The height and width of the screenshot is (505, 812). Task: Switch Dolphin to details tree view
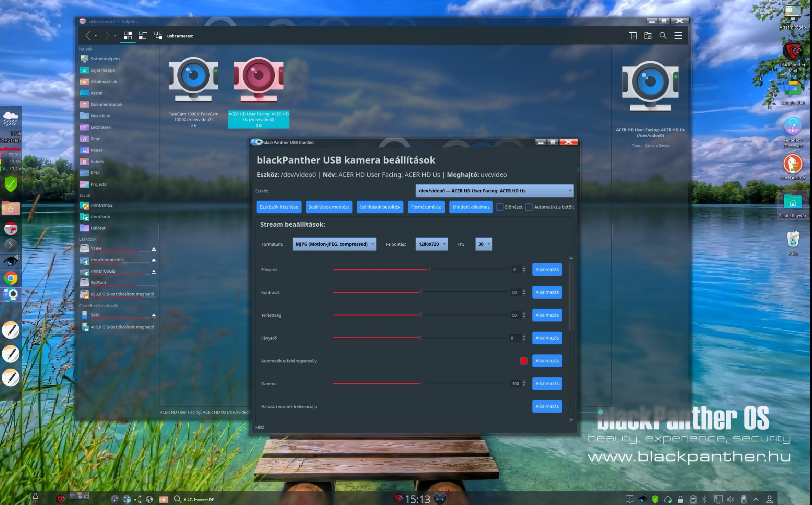(158, 36)
